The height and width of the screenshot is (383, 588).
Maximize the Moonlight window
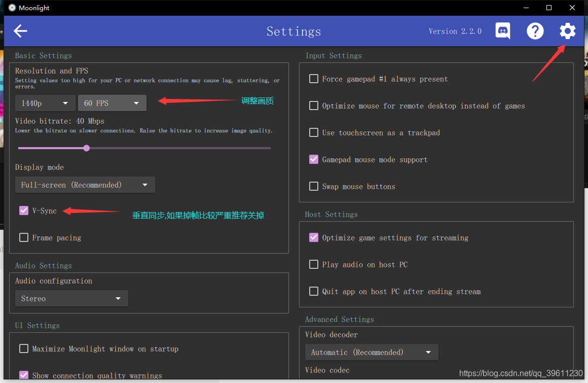click(549, 8)
